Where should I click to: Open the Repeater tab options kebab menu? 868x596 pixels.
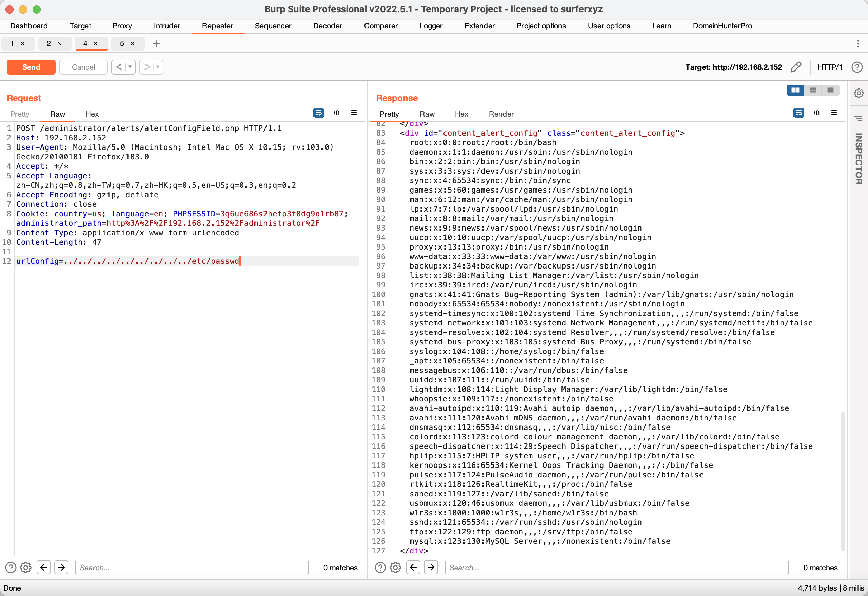(x=858, y=44)
